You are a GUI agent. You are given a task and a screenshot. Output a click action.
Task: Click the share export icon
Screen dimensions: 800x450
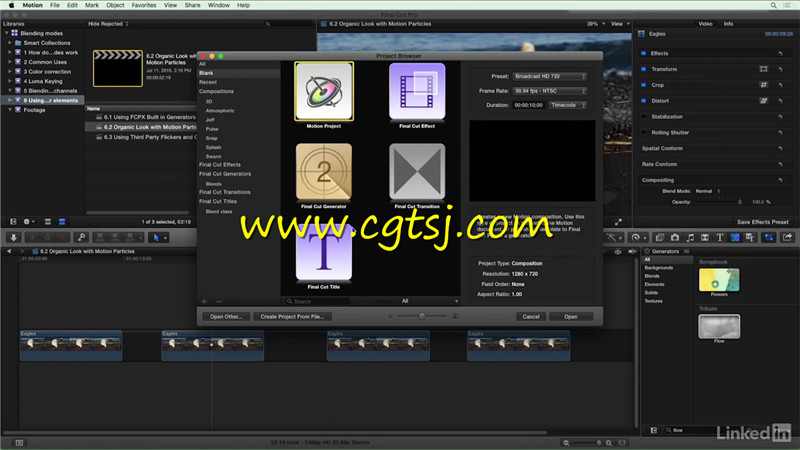click(787, 238)
